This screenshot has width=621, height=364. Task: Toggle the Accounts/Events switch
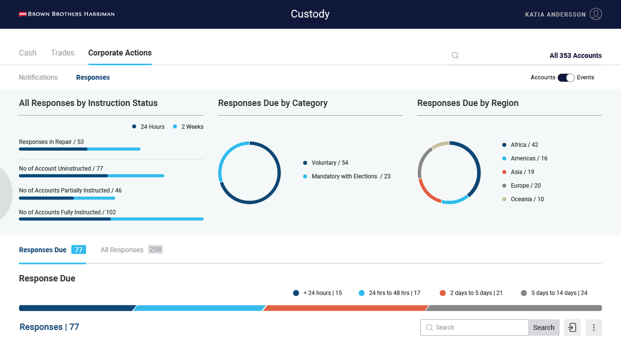[x=566, y=78]
